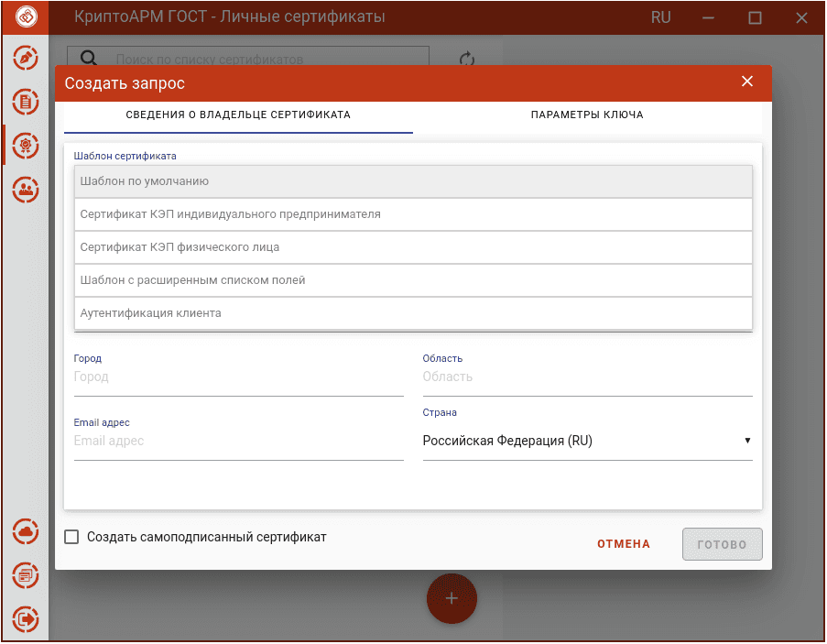Select Аутентификация клиента template
This screenshot has height=644, width=827.
tap(414, 313)
